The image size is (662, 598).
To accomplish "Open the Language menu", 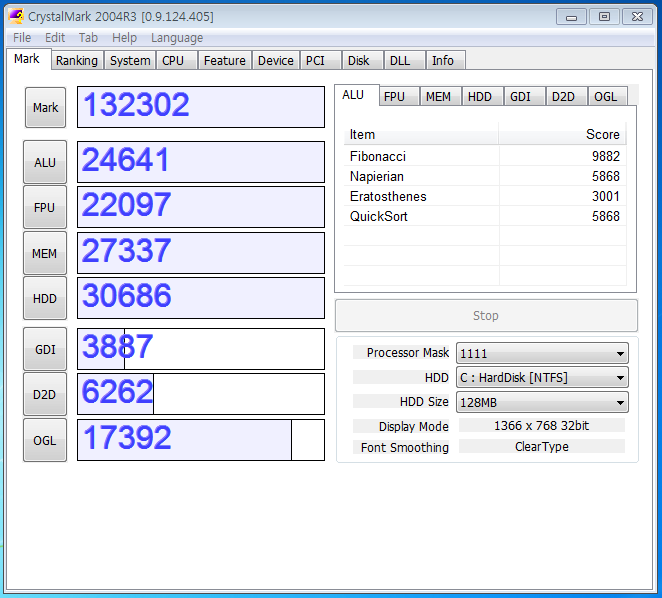I will coord(177,38).
